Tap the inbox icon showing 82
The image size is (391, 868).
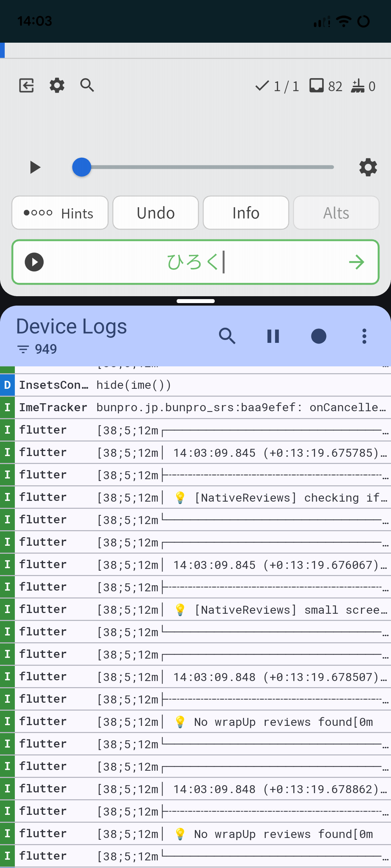pos(316,86)
